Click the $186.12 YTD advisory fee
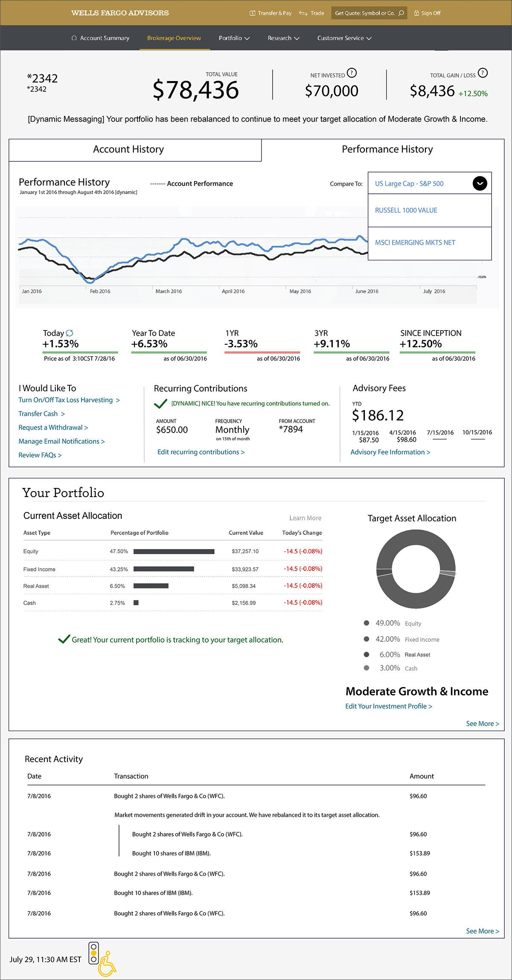Image resolution: width=512 pixels, height=980 pixels. (378, 415)
